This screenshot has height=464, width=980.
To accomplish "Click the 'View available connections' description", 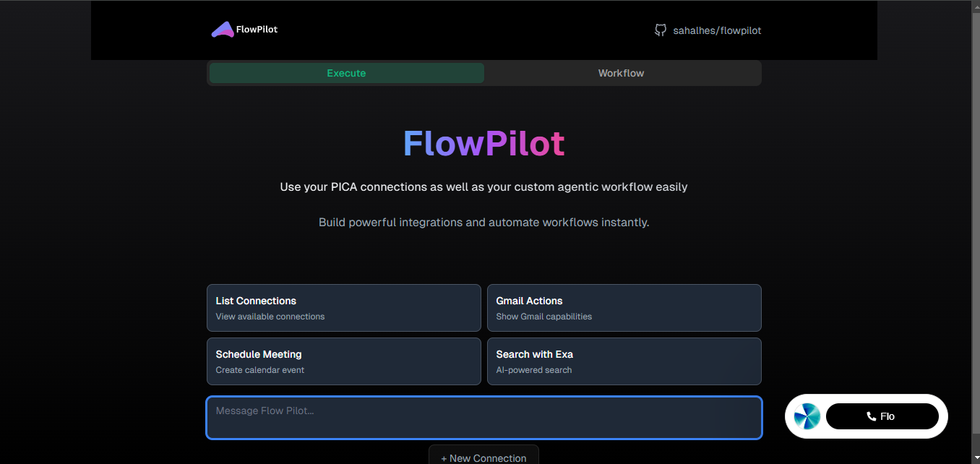I will pos(270,317).
